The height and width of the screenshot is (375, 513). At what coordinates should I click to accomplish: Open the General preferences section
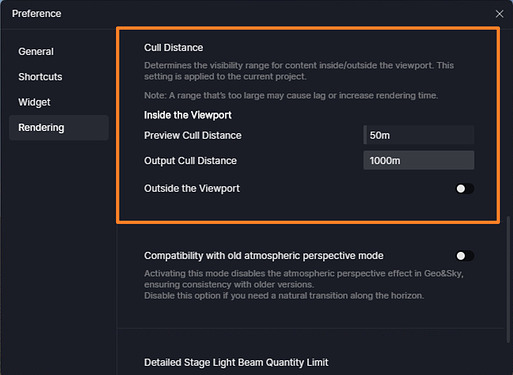pyautogui.click(x=36, y=52)
